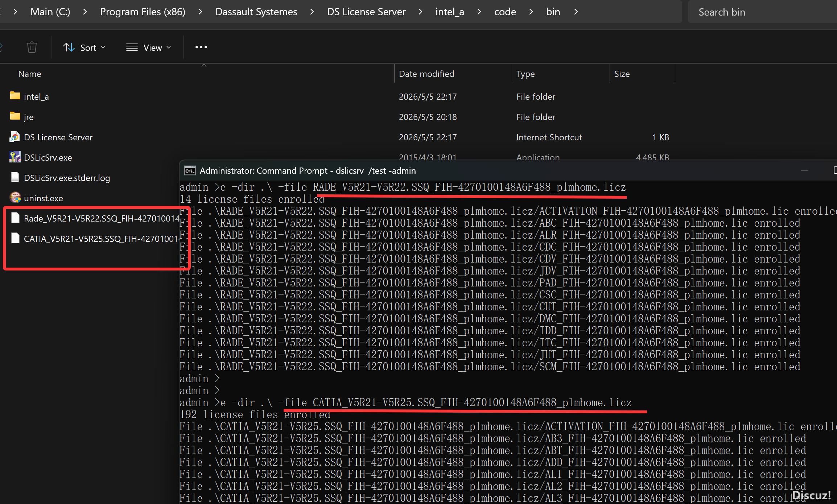Click bin breadcrumb in address bar
The width and height of the screenshot is (837, 504).
tap(553, 12)
